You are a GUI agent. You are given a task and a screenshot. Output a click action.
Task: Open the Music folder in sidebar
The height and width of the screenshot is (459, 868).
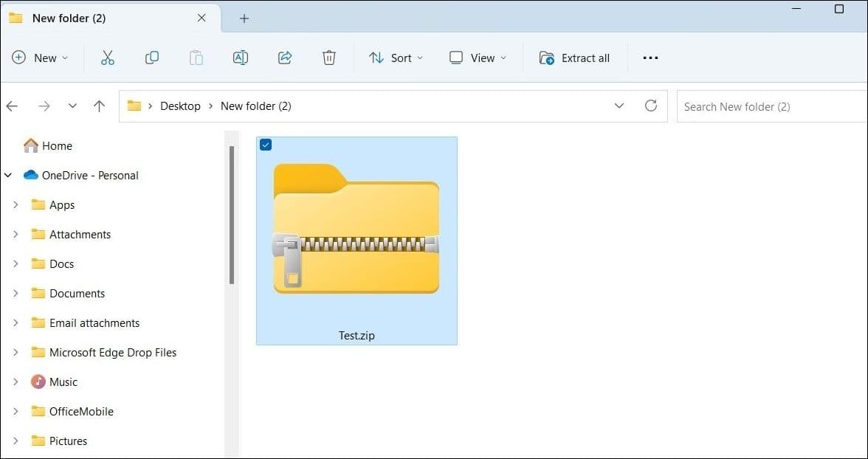pyautogui.click(x=54, y=382)
